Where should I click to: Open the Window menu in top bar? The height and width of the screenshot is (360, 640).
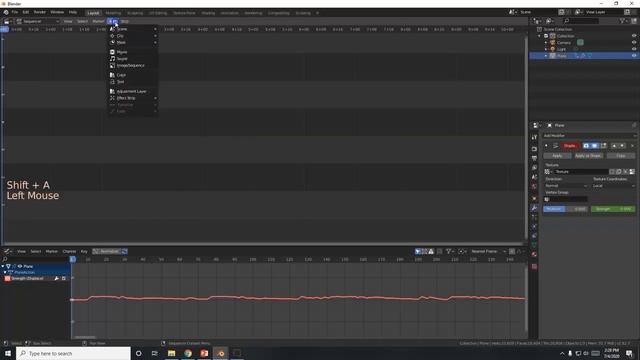(57, 12)
